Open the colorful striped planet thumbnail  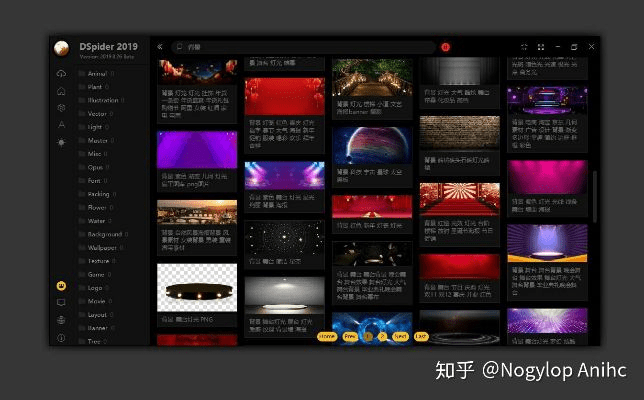click(372, 146)
